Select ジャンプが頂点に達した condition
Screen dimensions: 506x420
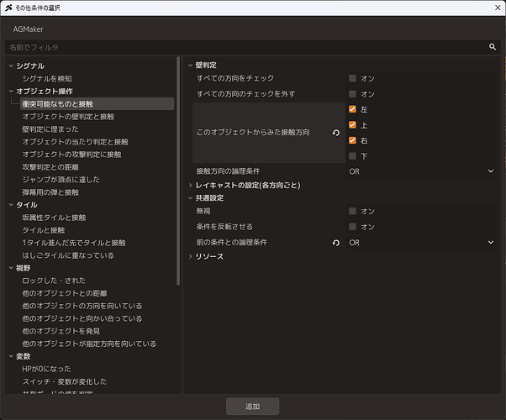[x=61, y=180]
